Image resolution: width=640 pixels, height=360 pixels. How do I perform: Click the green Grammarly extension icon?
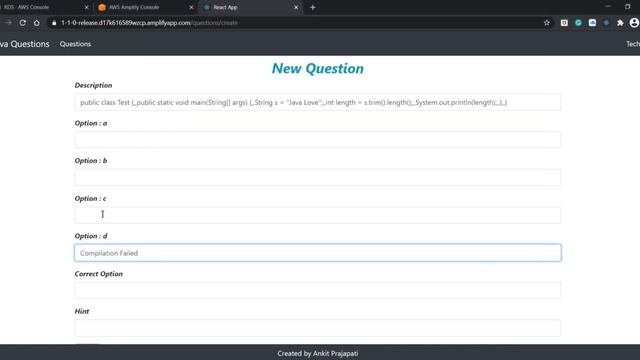578,23
